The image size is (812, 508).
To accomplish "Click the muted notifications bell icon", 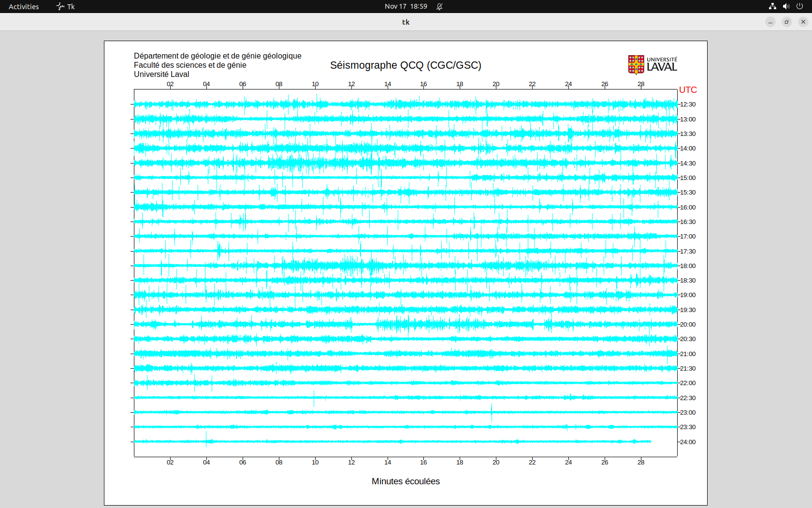I will point(439,6).
